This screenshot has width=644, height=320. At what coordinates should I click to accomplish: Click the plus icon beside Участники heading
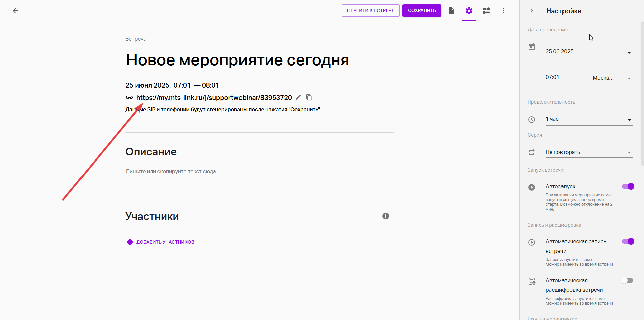tap(386, 216)
